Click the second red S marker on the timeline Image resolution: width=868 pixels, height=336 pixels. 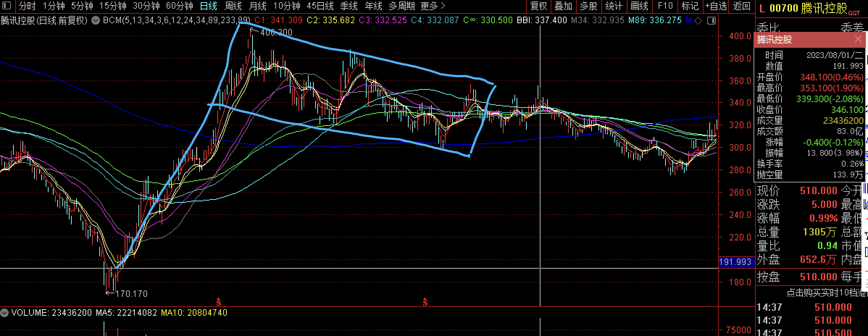[x=425, y=302]
